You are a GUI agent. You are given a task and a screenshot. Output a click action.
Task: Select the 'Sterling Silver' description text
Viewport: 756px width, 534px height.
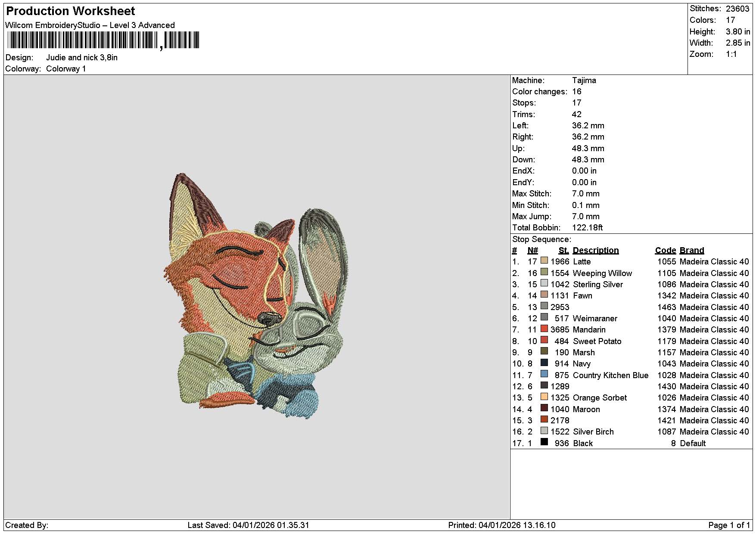[598, 284]
